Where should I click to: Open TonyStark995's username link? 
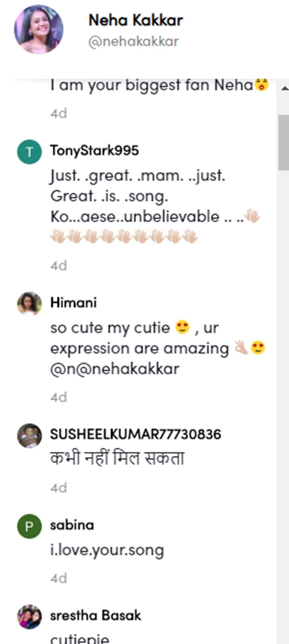point(95,150)
